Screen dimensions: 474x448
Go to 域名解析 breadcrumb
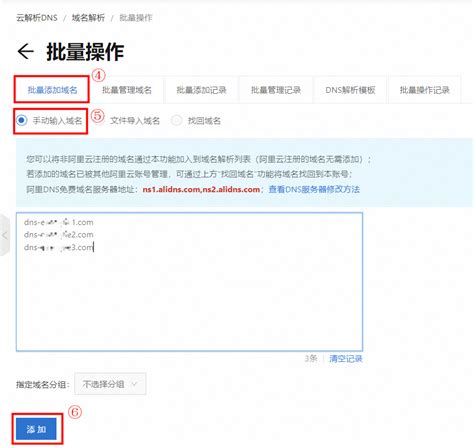click(x=88, y=18)
